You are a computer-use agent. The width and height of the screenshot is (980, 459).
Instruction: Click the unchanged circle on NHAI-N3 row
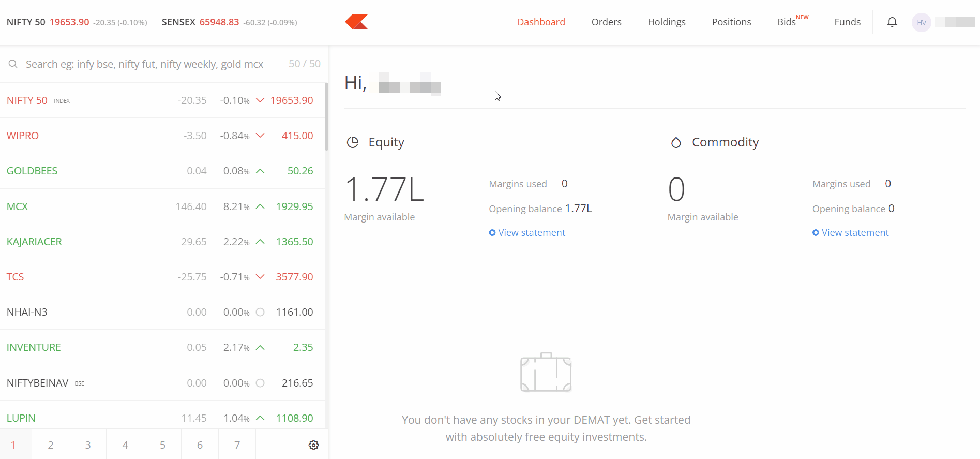(260, 312)
